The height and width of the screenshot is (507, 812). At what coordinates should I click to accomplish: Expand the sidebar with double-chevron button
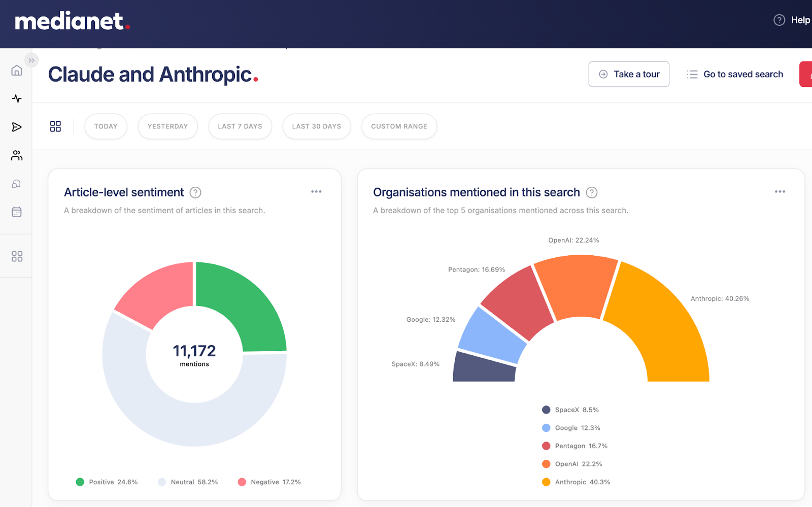point(31,60)
